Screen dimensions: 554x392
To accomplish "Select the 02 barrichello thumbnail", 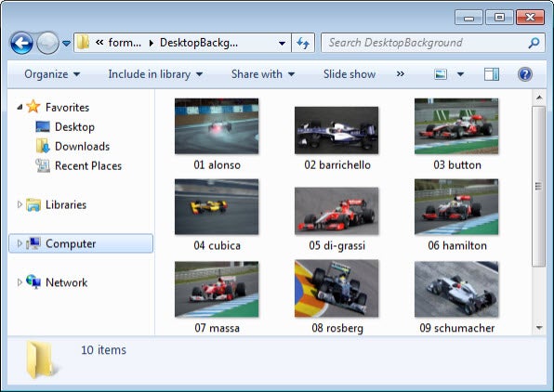I will [x=336, y=130].
